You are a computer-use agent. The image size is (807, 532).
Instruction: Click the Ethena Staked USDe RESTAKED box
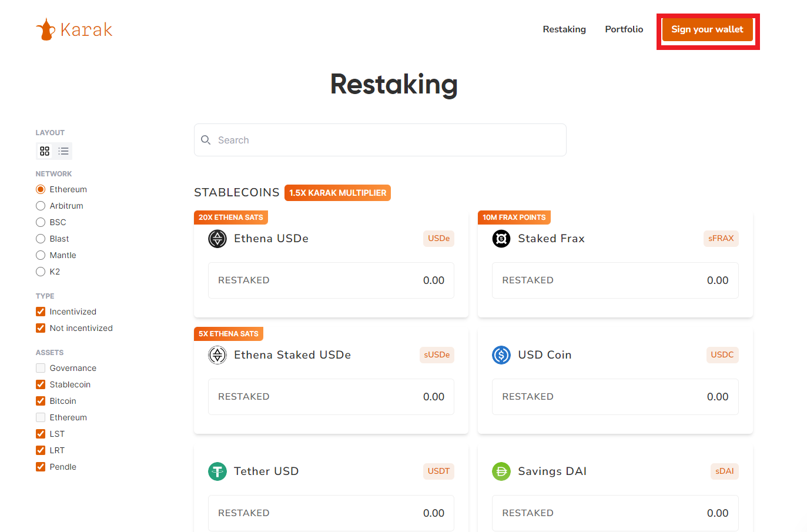pyautogui.click(x=331, y=397)
